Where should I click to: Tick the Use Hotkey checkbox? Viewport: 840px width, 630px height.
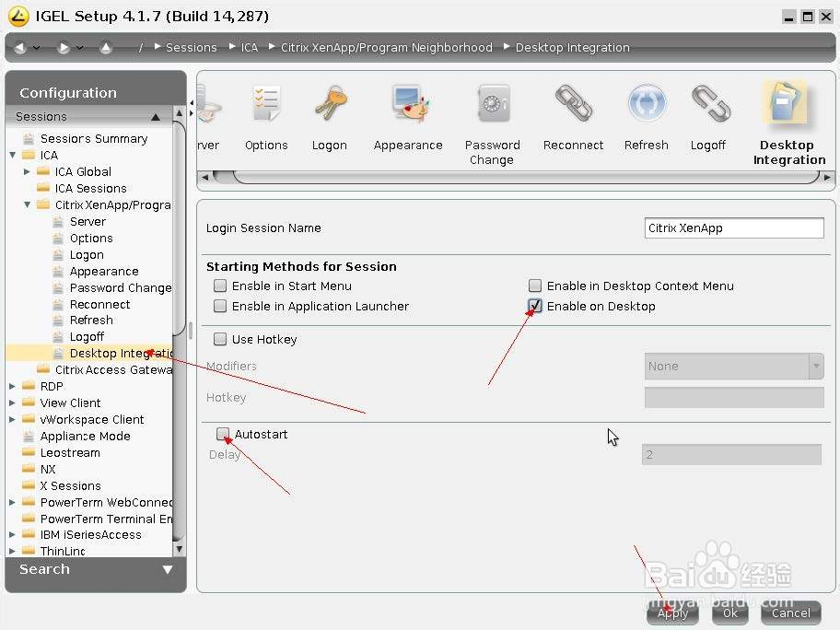pos(219,339)
